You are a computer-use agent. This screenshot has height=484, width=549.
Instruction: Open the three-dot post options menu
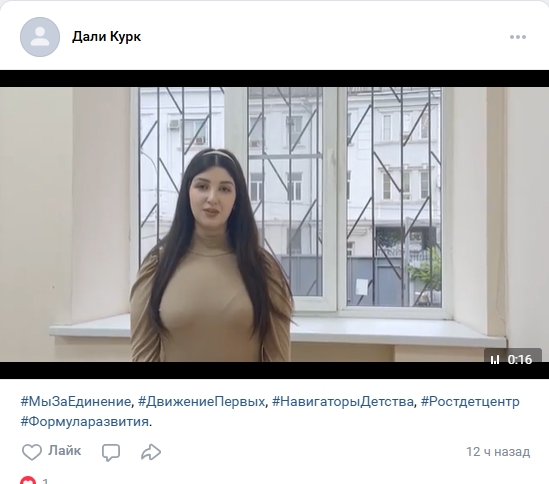pos(517,37)
